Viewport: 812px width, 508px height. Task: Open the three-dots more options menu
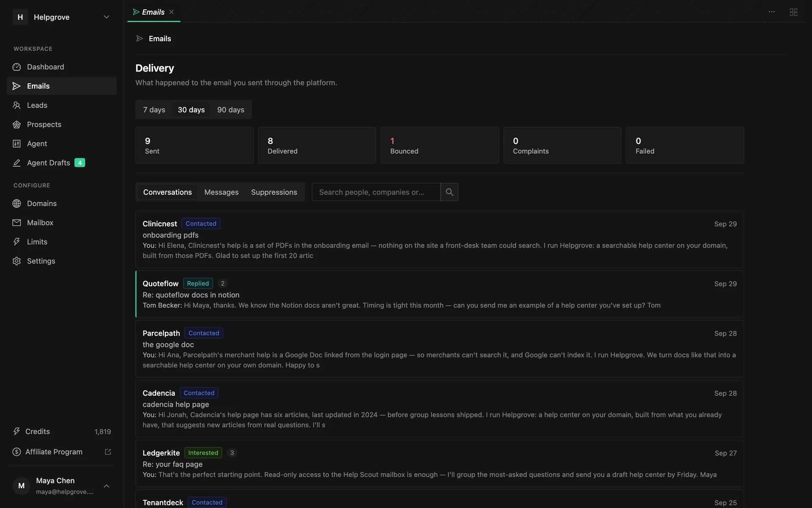pyautogui.click(x=772, y=12)
